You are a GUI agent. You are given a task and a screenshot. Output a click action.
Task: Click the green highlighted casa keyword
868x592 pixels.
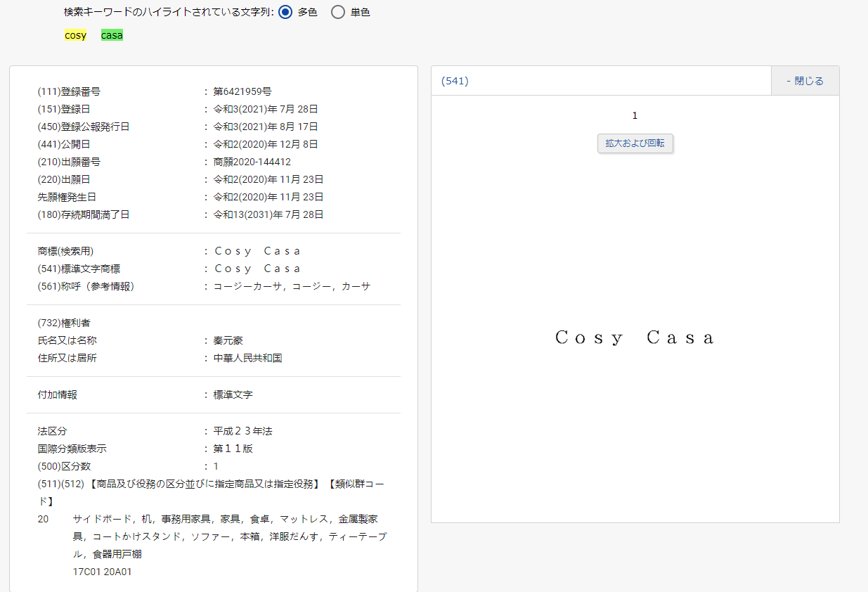(x=112, y=35)
